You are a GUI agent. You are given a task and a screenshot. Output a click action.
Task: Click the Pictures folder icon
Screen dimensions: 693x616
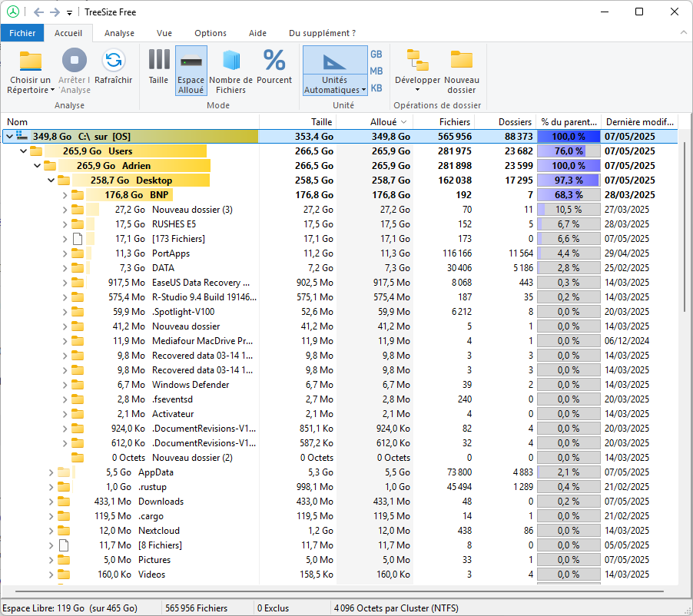click(x=64, y=560)
